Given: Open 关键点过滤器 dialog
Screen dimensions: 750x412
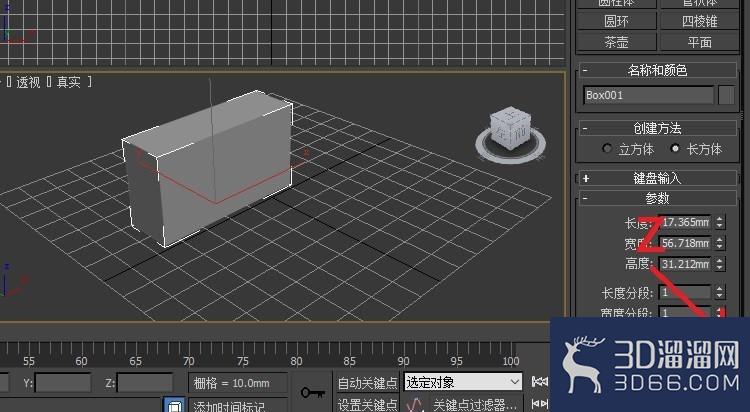Looking at the screenshot, I should (x=474, y=404).
